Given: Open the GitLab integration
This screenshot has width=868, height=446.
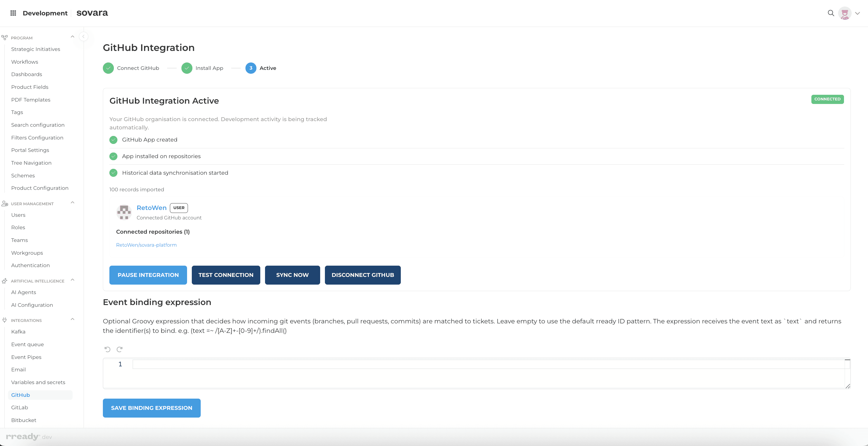Looking at the screenshot, I should (x=20, y=408).
